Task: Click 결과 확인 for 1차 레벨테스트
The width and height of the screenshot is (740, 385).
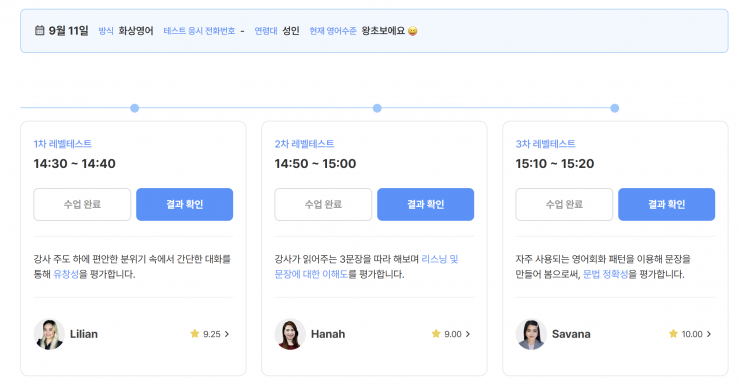Action: (185, 204)
